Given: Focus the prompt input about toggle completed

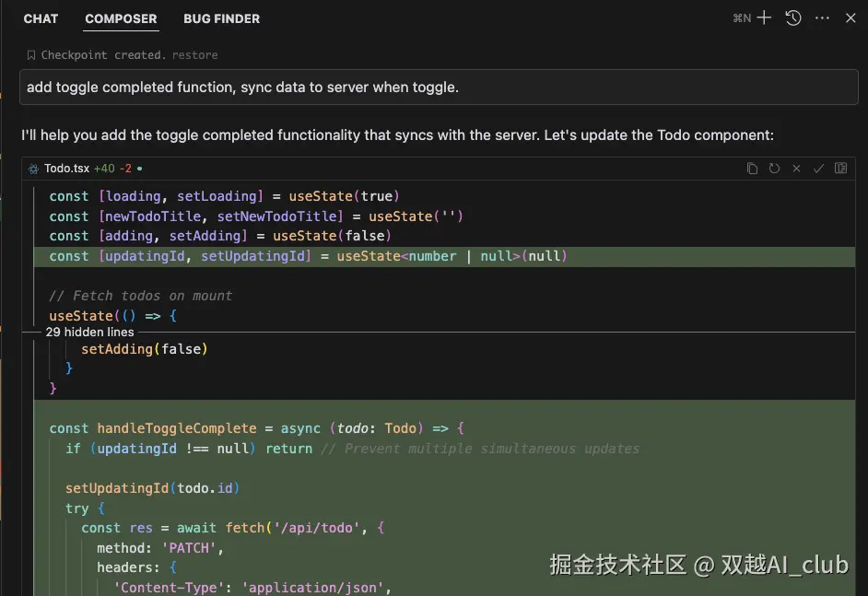Looking at the screenshot, I should 439,87.
